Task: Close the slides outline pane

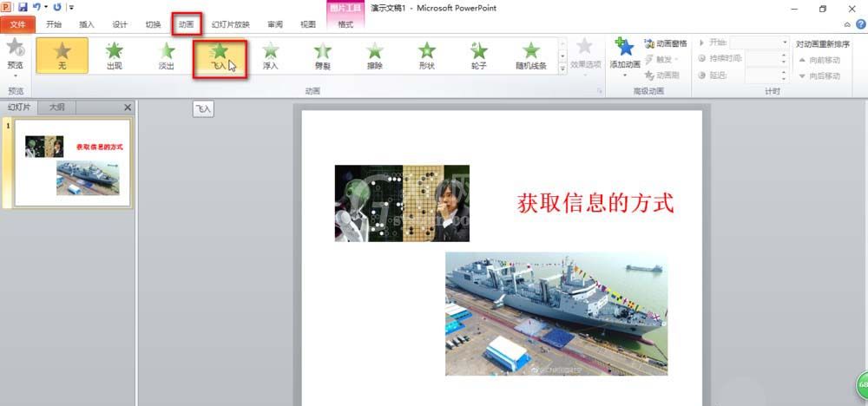Action: (128, 108)
